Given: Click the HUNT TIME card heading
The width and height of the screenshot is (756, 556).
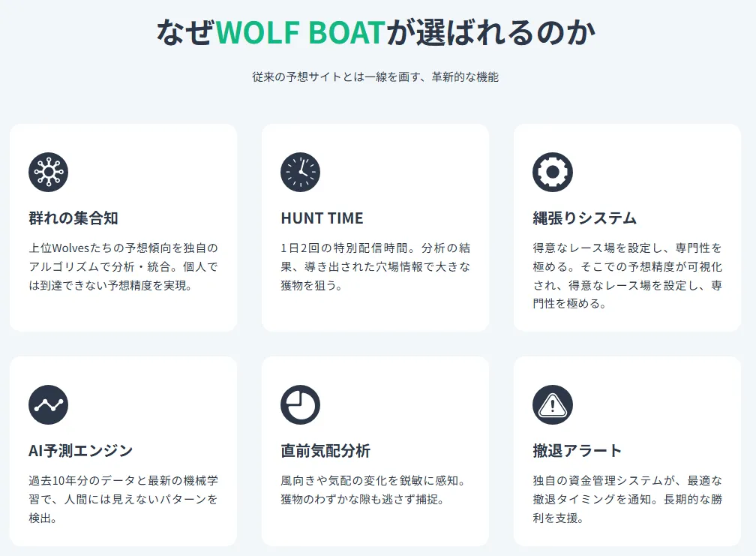Looking at the screenshot, I should (322, 218).
